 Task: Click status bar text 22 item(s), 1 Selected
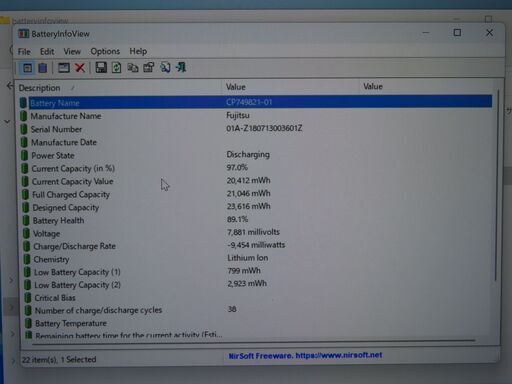tap(59, 360)
